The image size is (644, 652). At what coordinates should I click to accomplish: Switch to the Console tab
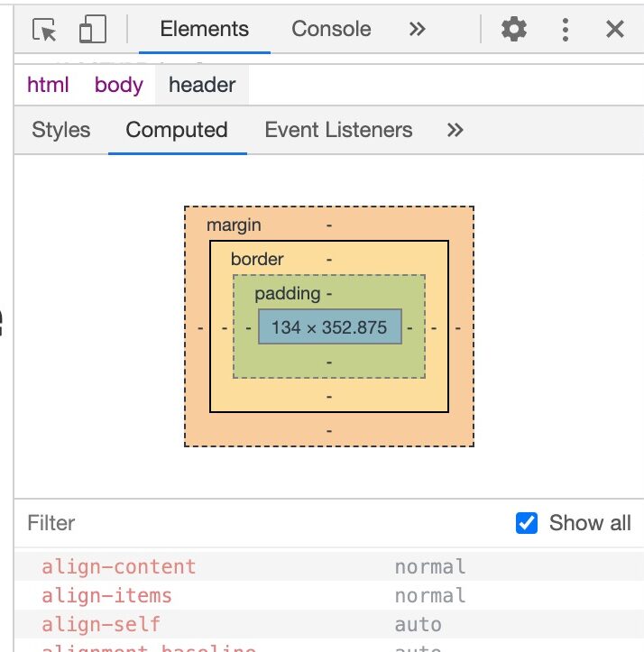[331, 30]
